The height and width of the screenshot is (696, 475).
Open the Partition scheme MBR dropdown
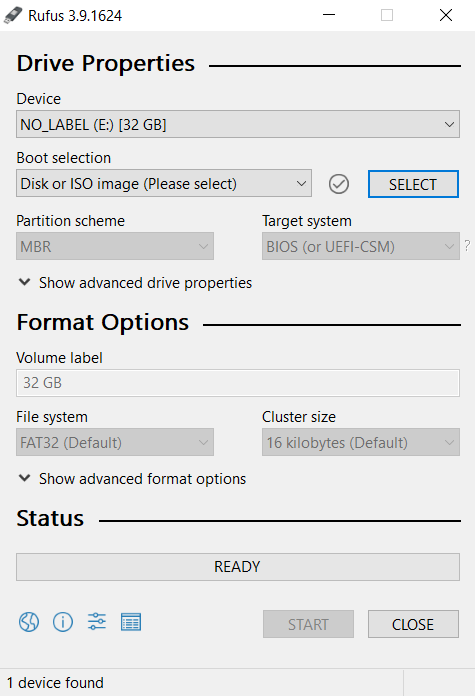tap(115, 246)
